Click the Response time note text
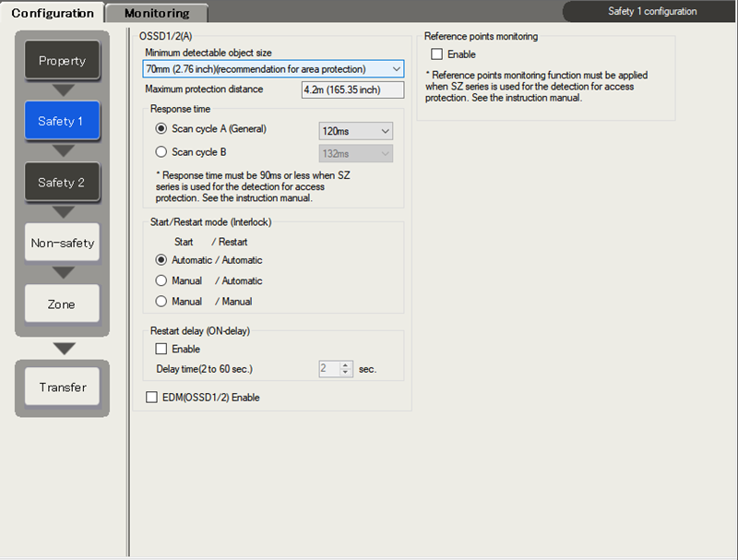 [x=253, y=187]
